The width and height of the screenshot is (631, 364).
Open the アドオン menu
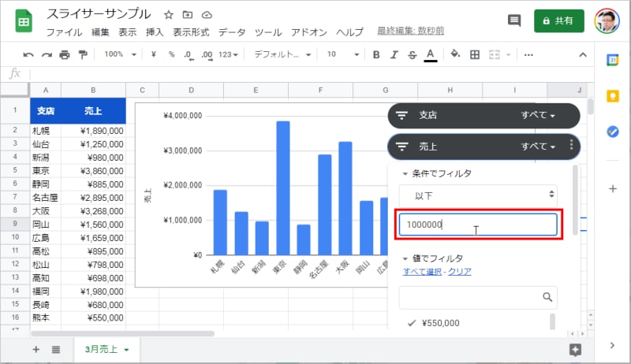tap(309, 32)
